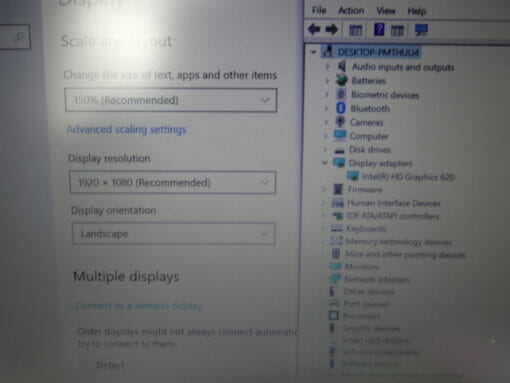Click the Network adapters icon
Image resolution: width=510 pixels, height=383 pixels.
(335, 278)
